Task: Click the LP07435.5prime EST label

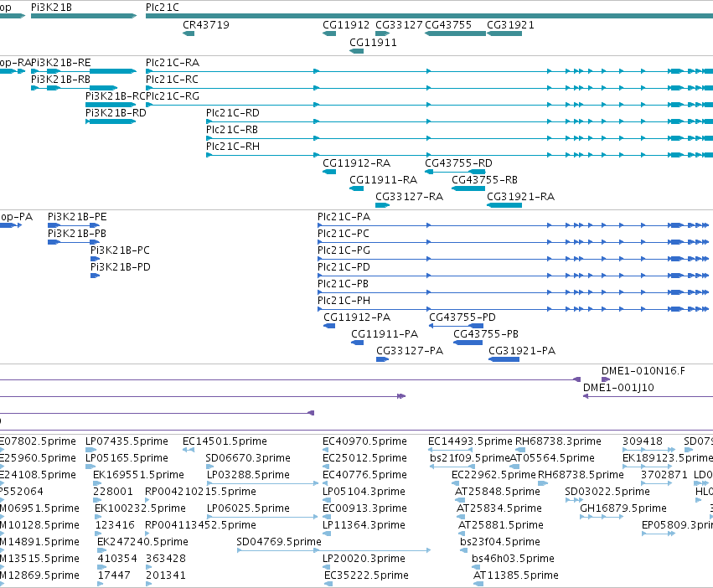Action: click(127, 441)
